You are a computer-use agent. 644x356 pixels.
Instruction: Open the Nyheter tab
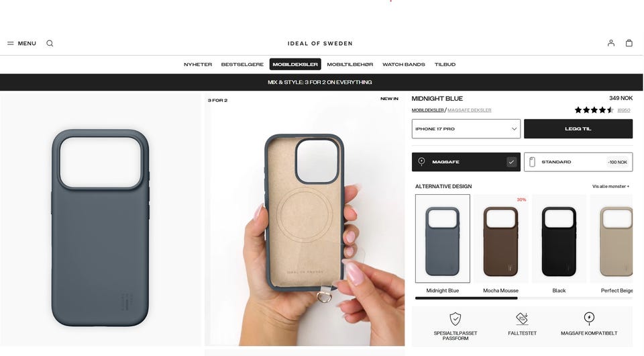coord(197,64)
